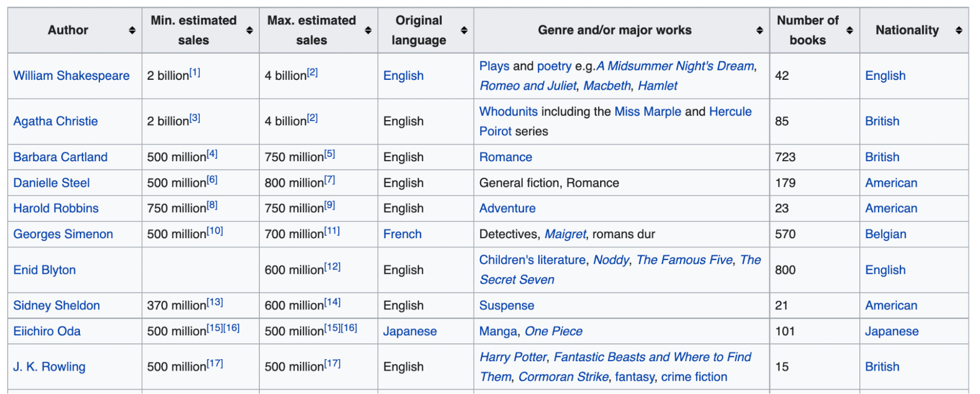Viewport: 980px width, 394px height.
Task: Open citation [4] in Barbara Cartland row
Action: pyautogui.click(x=212, y=154)
